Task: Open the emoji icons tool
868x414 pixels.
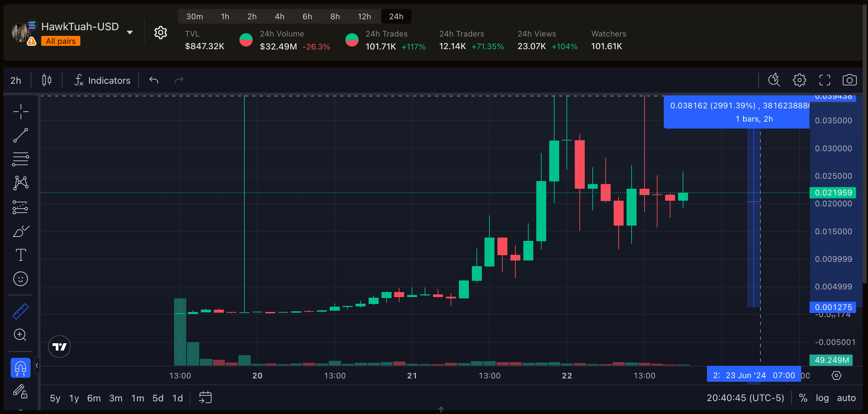Action: pyautogui.click(x=21, y=279)
